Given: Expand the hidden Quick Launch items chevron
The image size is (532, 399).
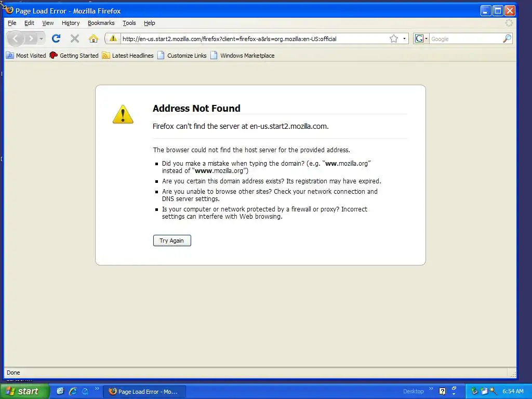Looking at the screenshot, I should 97,389.
